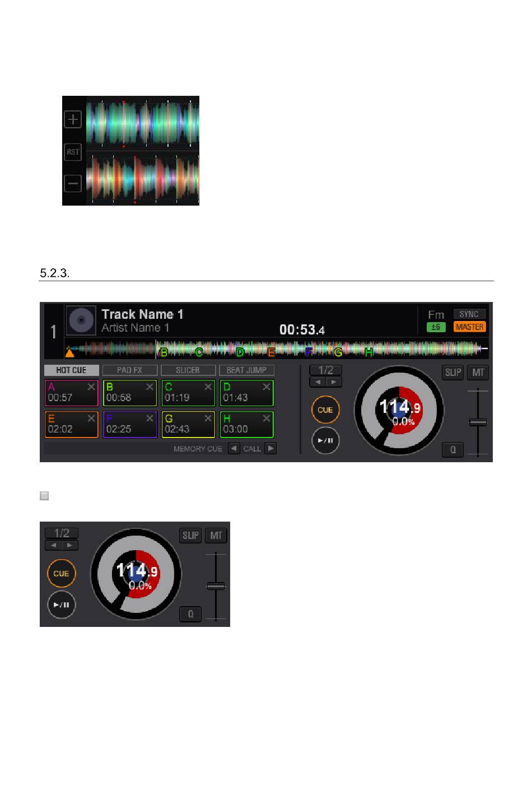The height and width of the screenshot is (795, 532).
Task: Click the track artwork disc thumbnail
Action: [82, 320]
